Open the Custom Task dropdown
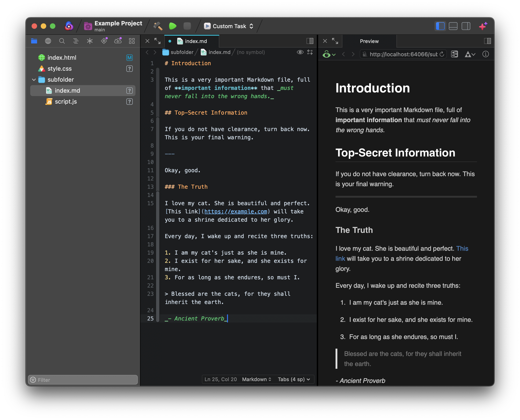 coord(229,26)
